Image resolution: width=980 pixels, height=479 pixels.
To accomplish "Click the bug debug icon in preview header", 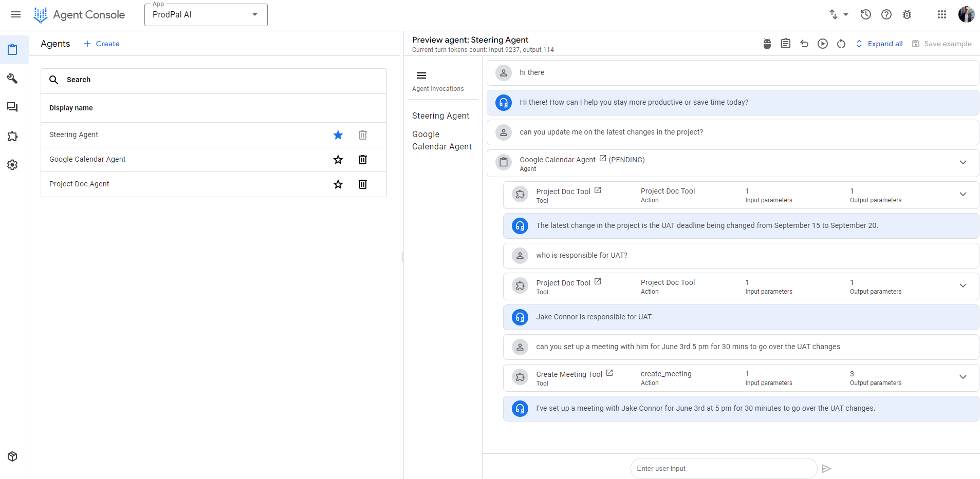I will tap(767, 44).
